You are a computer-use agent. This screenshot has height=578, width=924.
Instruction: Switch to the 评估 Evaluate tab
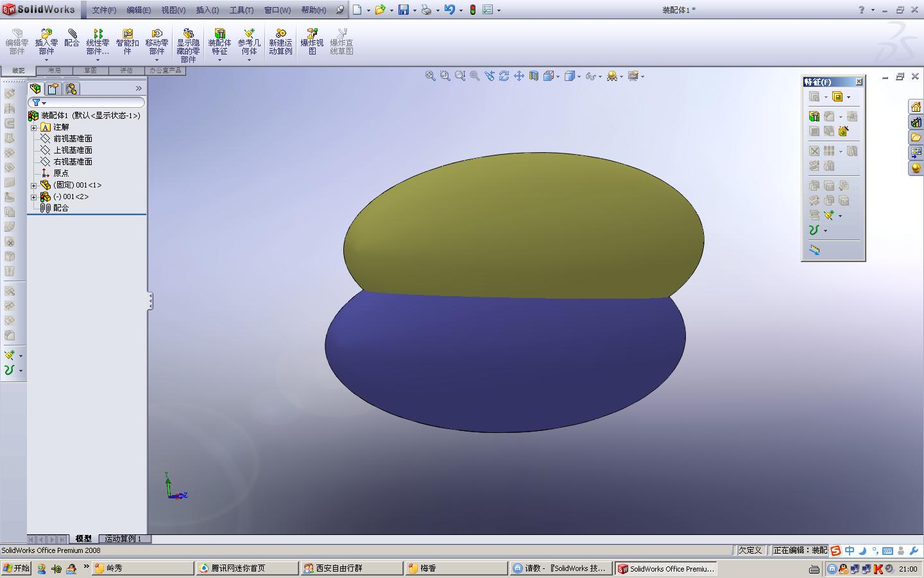click(x=126, y=71)
